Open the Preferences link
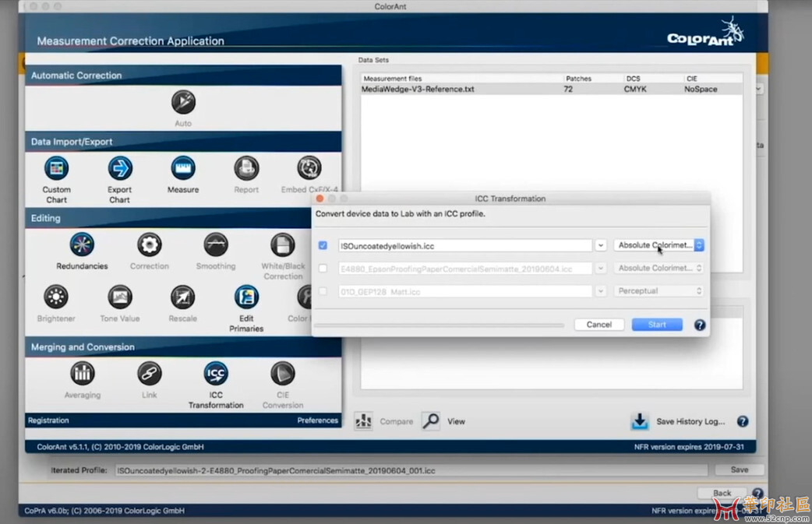This screenshot has width=812, height=524. (317, 420)
